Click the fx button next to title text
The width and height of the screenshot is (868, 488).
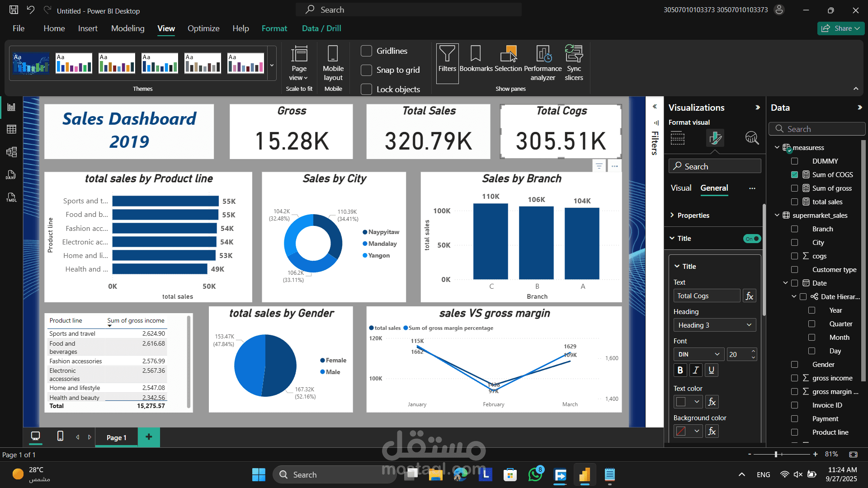coord(749,296)
